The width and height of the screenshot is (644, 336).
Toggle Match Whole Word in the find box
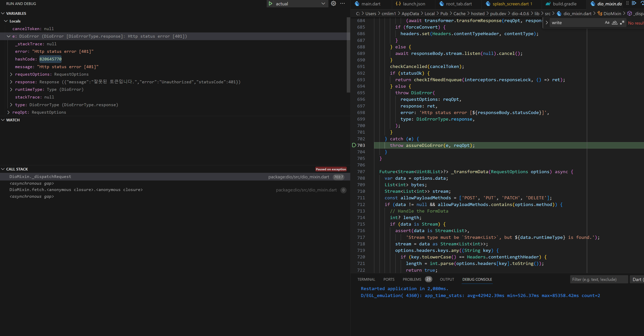pyautogui.click(x=614, y=22)
